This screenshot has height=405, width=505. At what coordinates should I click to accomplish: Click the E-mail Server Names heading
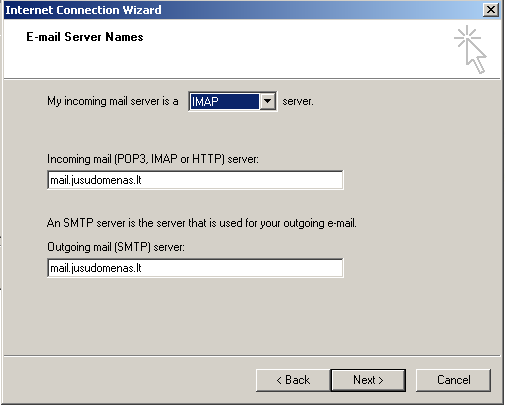(85, 37)
